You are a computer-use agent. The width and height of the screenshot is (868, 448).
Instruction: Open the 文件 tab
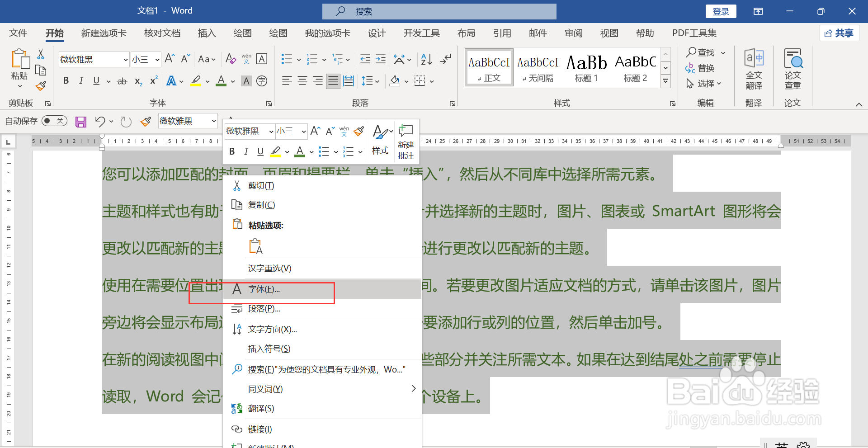tap(18, 33)
